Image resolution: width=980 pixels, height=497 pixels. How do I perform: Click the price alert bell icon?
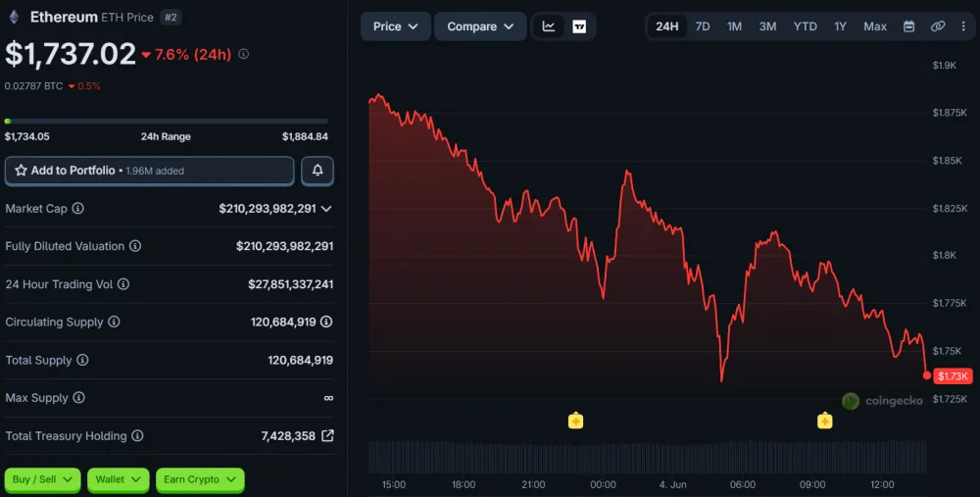[x=318, y=171]
